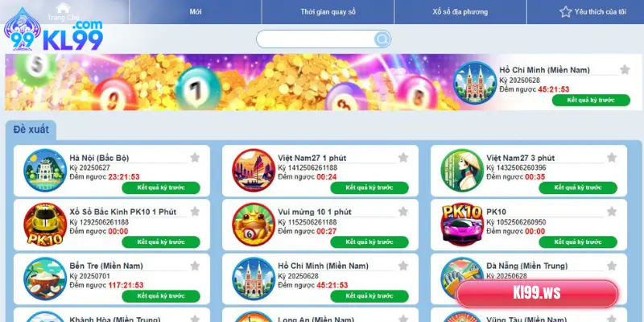This screenshot has width=644, height=322.
Task: Click Kết quả kỳ trước in top banner
Action: click(x=591, y=100)
